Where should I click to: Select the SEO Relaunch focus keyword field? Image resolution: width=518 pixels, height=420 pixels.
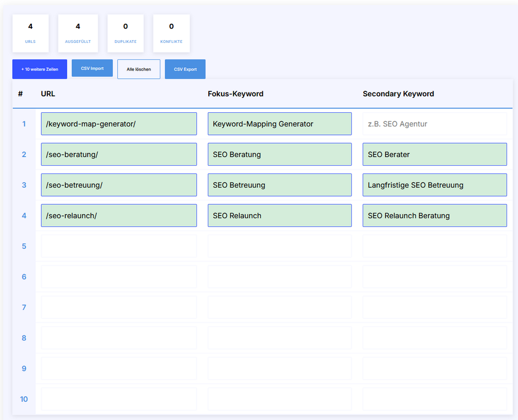[279, 215]
